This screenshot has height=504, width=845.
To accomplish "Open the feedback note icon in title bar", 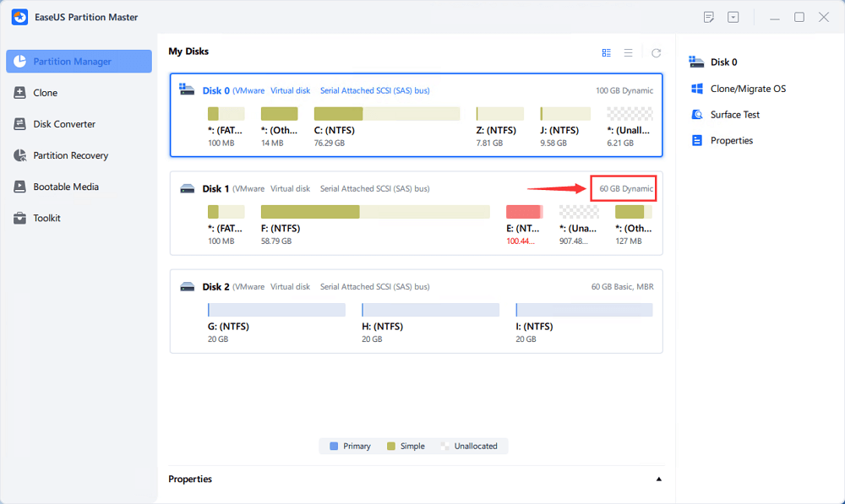I will pyautogui.click(x=709, y=17).
